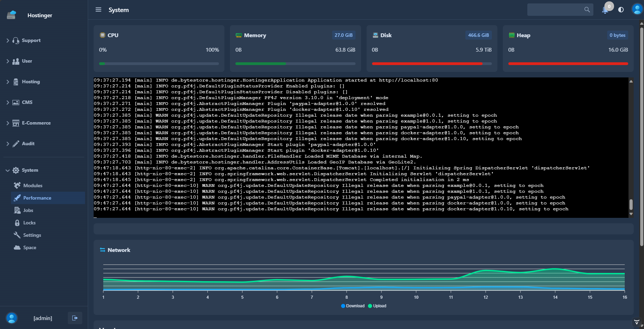
Task: Click the 0 bytes heap badge
Action: coord(617,35)
